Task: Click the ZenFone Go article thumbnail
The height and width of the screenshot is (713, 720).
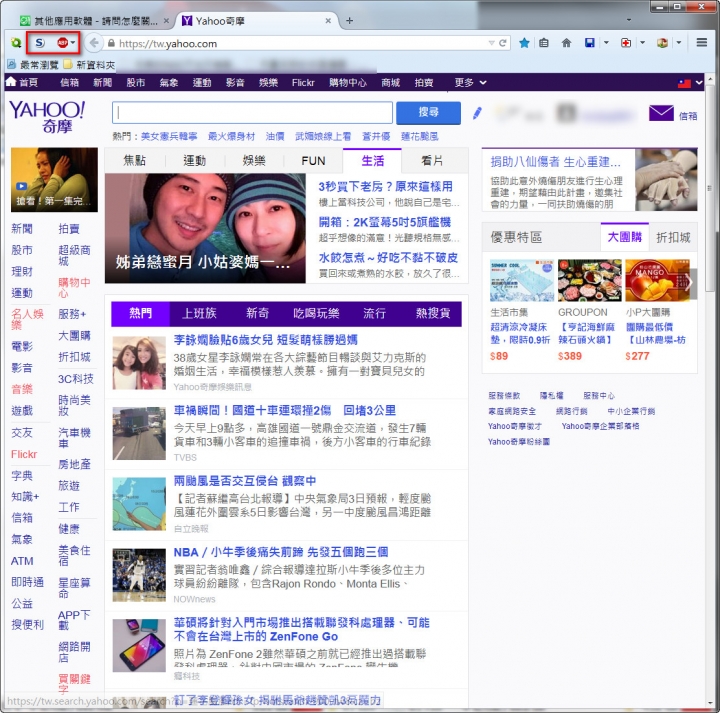Action: click(x=139, y=646)
